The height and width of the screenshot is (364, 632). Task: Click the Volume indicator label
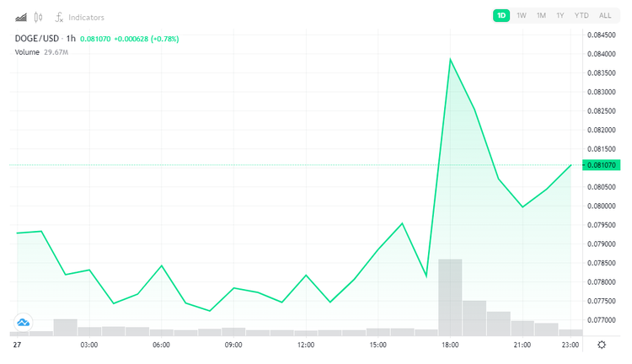27,52
